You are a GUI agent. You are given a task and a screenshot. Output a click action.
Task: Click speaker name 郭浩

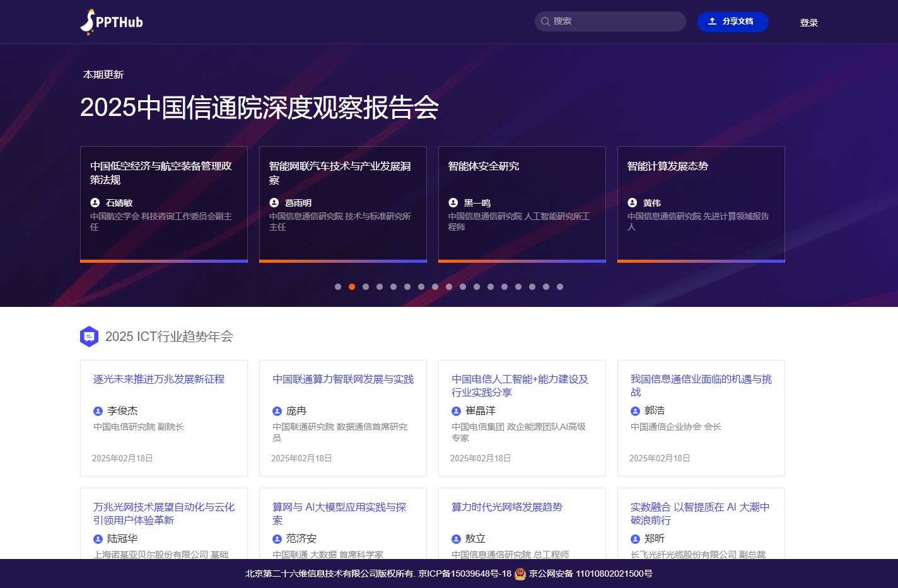655,411
